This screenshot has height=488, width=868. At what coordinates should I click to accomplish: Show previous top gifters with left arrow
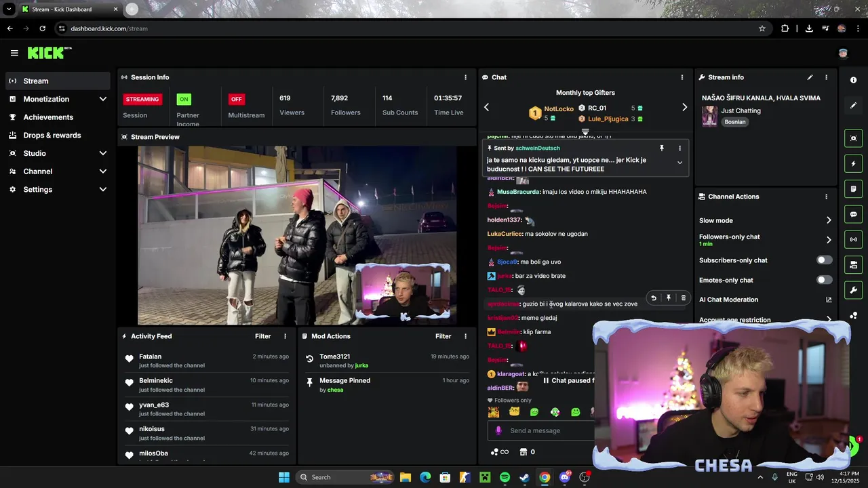pyautogui.click(x=486, y=107)
